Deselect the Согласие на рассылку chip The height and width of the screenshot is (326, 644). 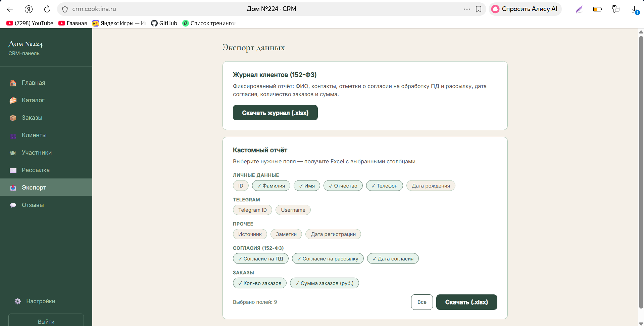click(x=328, y=258)
